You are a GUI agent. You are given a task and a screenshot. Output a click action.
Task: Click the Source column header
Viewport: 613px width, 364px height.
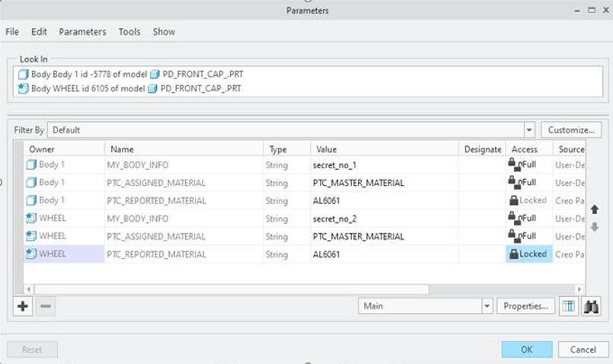(x=570, y=149)
